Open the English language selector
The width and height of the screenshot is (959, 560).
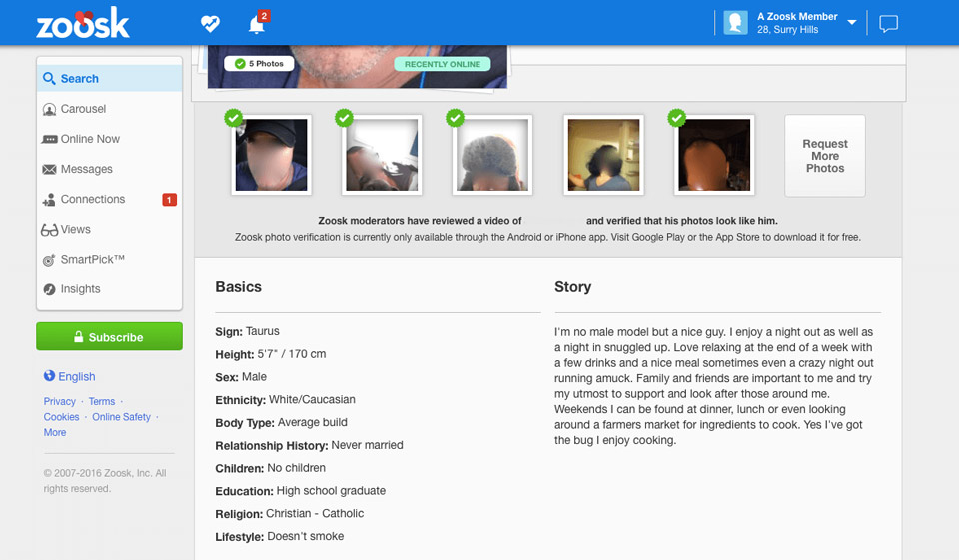(x=70, y=376)
